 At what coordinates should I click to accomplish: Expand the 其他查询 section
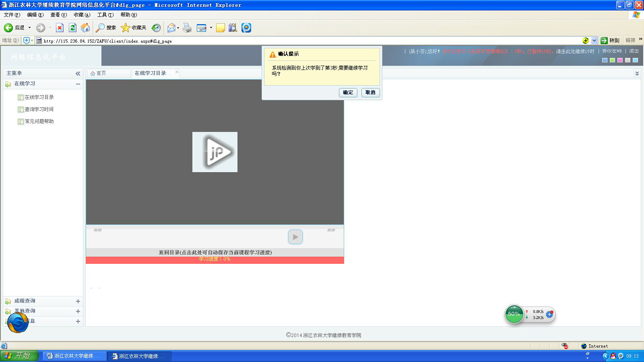(78, 311)
